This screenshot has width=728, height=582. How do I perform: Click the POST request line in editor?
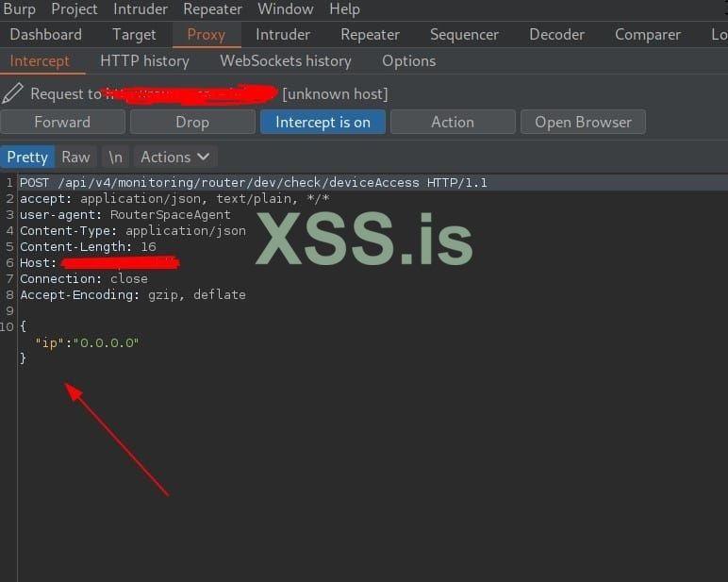point(254,183)
